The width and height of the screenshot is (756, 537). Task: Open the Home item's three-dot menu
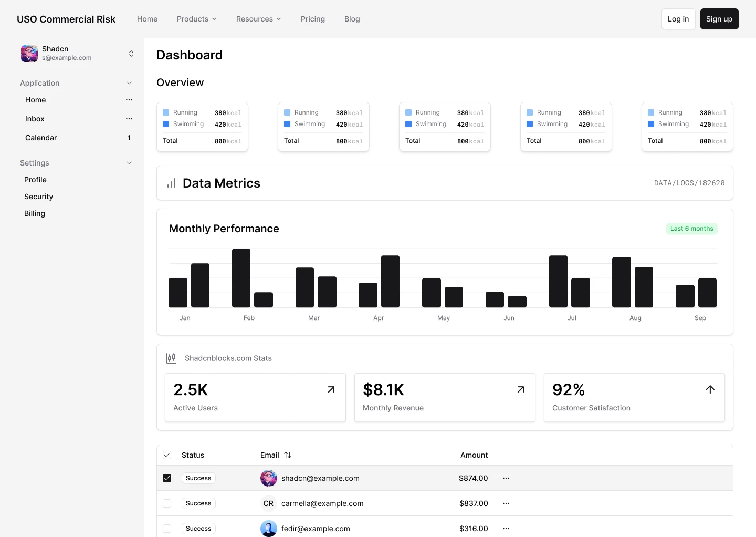pyautogui.click(x=129, y=100)
